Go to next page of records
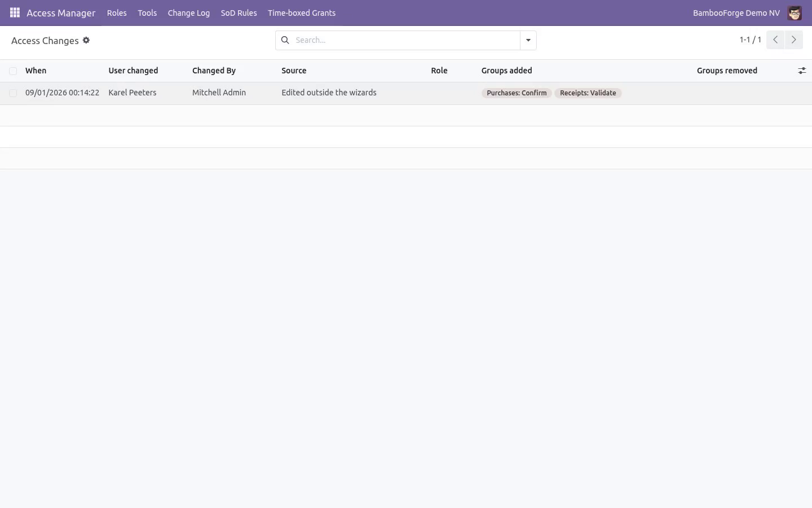Image resolution: width=812 pixels, height=508 pixels. click(793, 40)
